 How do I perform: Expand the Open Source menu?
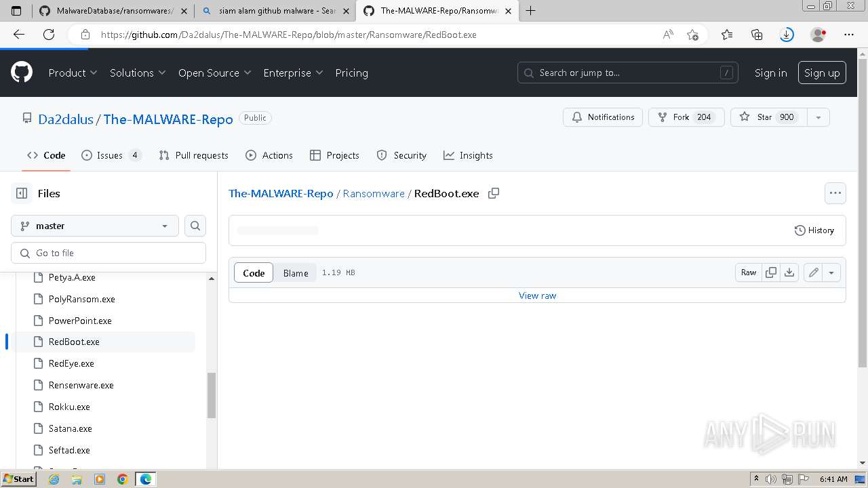point(214,73)
